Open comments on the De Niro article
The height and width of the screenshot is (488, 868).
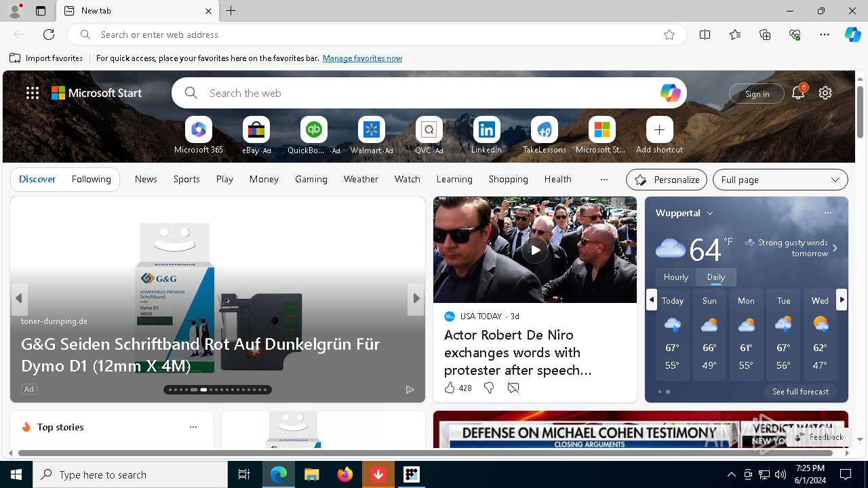[513, 388]
